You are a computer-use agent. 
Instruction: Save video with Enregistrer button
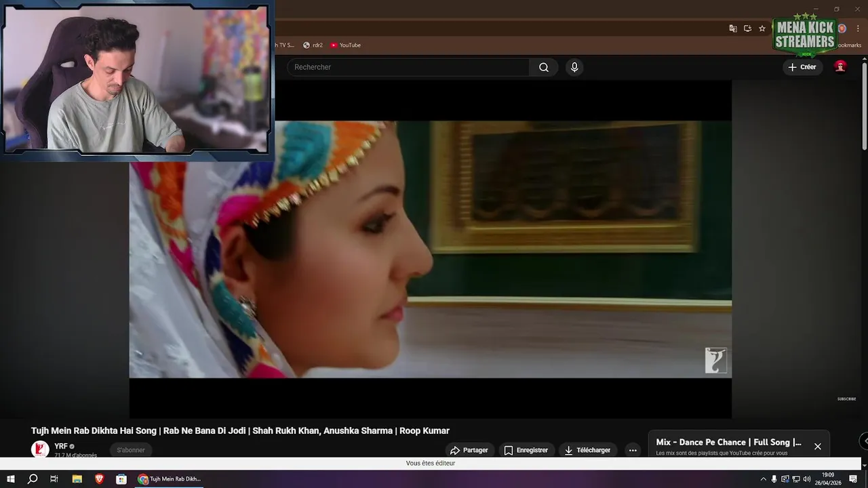(526, 450)
